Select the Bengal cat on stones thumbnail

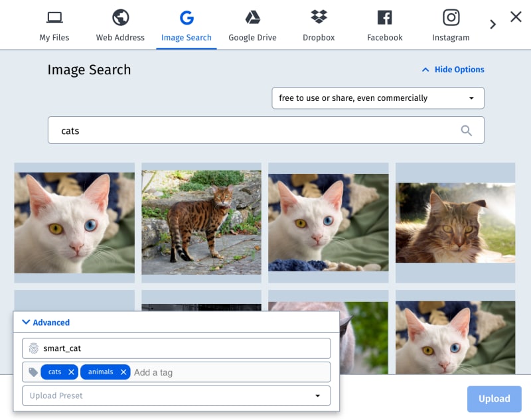tap(202, 223)
